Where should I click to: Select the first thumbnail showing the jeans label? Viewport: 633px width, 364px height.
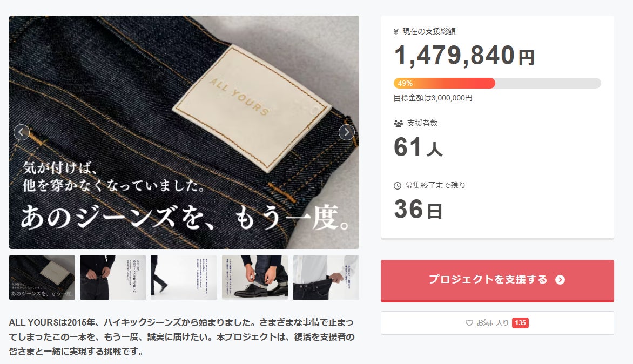click(x=42, y=278)
